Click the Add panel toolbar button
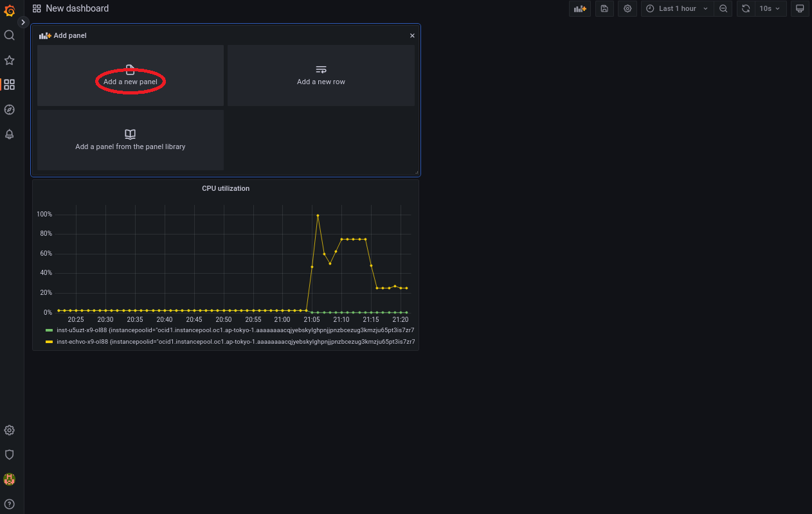 pos(580,9)
